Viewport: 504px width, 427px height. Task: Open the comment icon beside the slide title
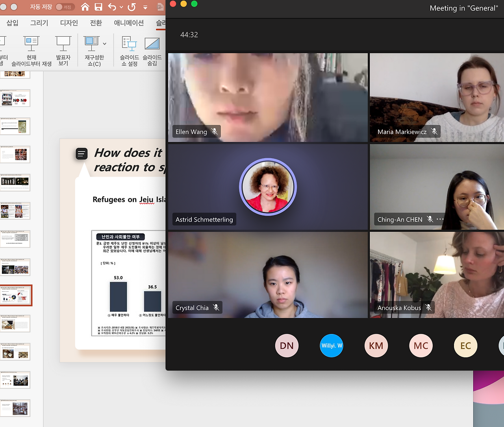pyautogui.click(x=82, y=154)
